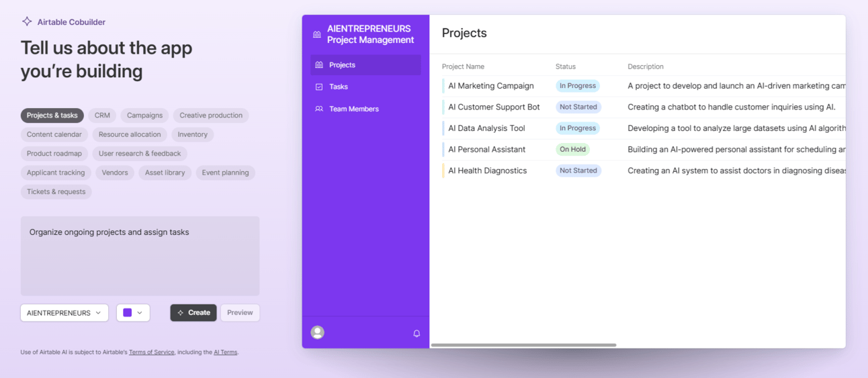Select the Tickets & requests chip

(x=56, y=192)
